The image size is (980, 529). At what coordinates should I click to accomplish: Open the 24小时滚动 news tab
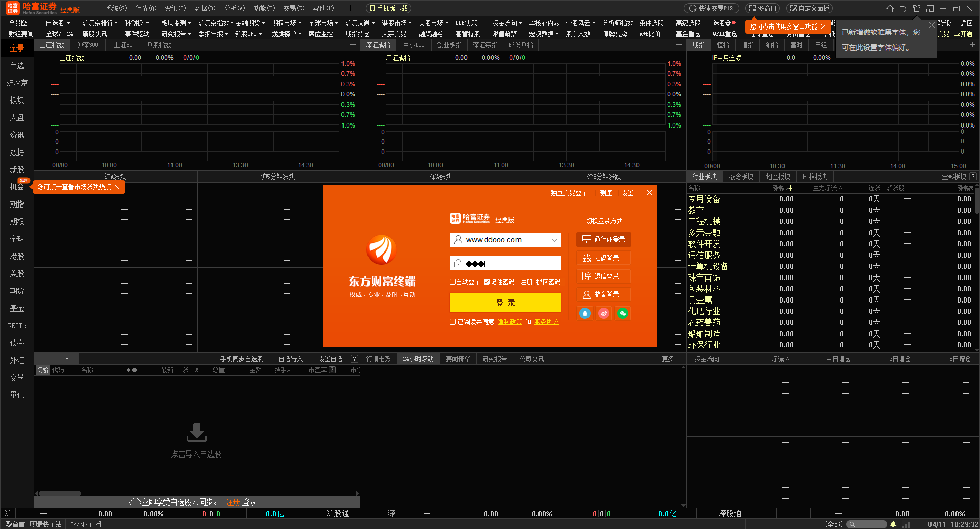(x=418, y=359)
